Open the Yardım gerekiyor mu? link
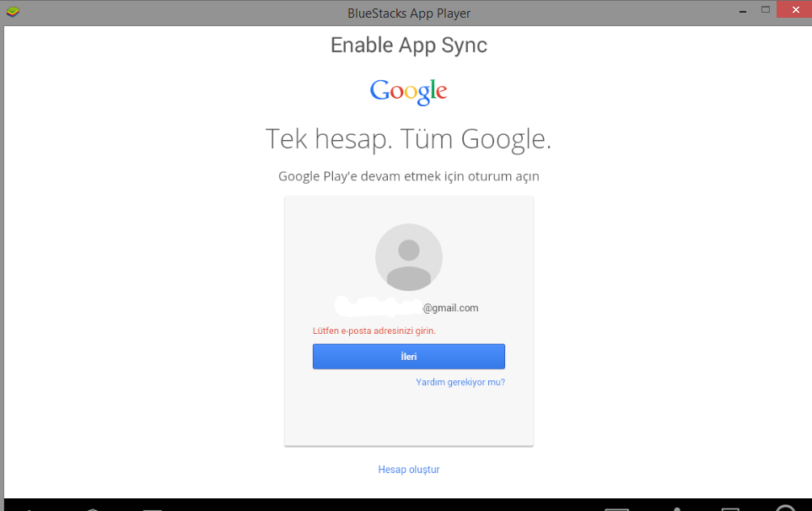Screen dimensions: 812x511 [x=460, y=382]
